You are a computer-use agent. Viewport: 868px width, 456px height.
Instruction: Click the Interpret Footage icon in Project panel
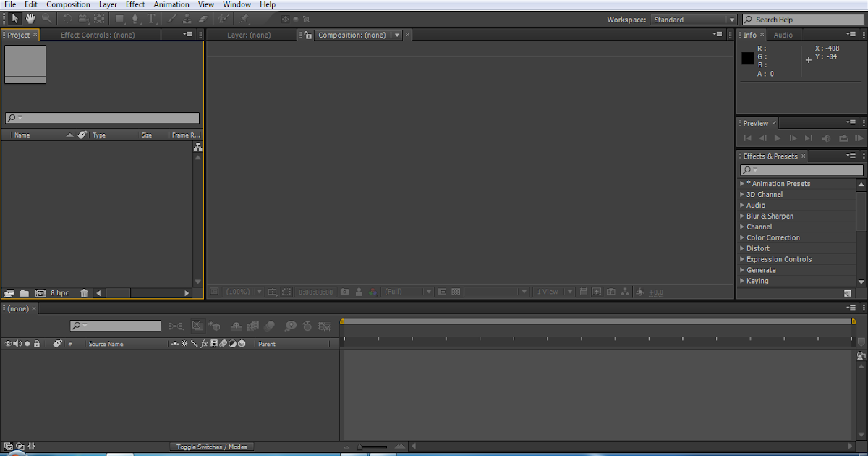[x=9, y=293]
